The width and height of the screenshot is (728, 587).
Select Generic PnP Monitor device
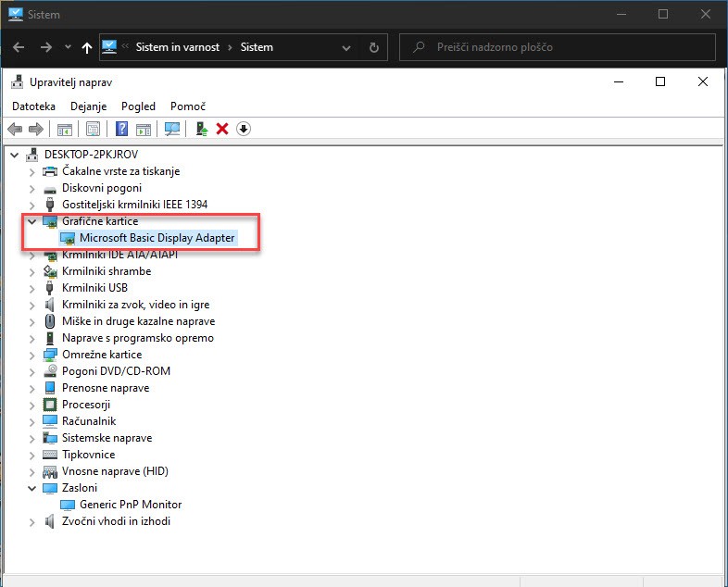pos(131,505)
